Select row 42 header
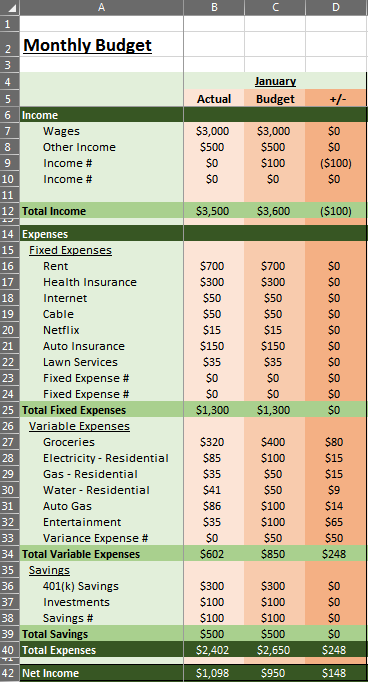Image resolution: width=368 pixels, height=682 pixels. pyautogui.click(x=10, y=673)
